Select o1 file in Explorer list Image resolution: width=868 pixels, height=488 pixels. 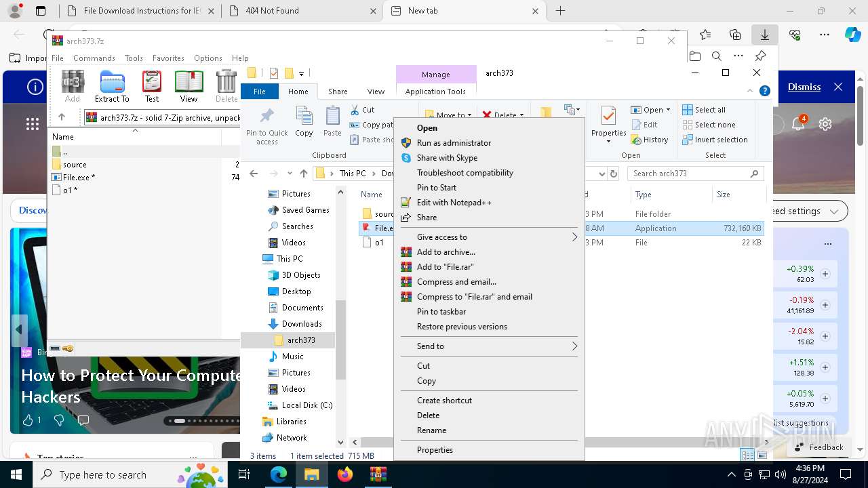tap(379, 243)
